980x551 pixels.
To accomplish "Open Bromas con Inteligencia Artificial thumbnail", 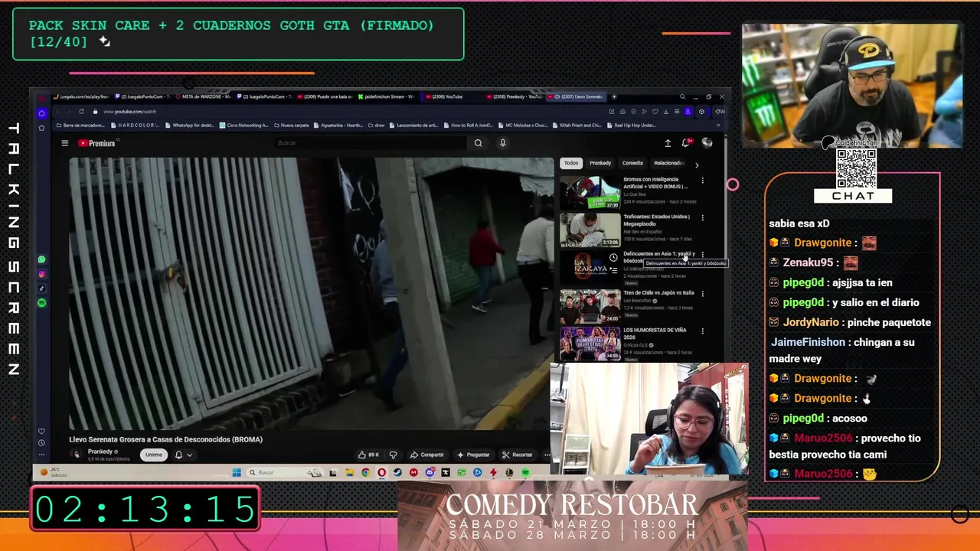I will (x=590, y=192).
